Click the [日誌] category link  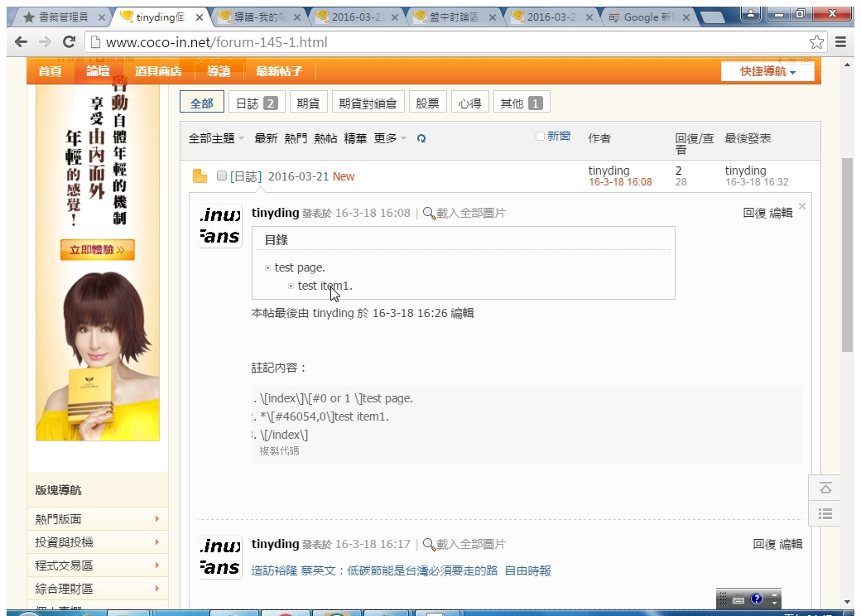pyautogui.click(x=245, y=176)
